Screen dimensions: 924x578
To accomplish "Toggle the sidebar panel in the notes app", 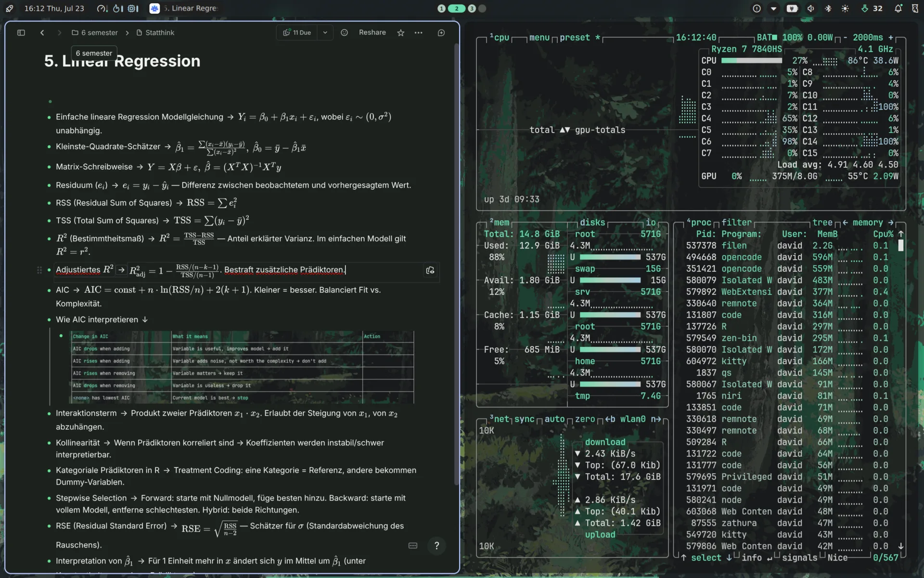I will (x=21, y=33).
